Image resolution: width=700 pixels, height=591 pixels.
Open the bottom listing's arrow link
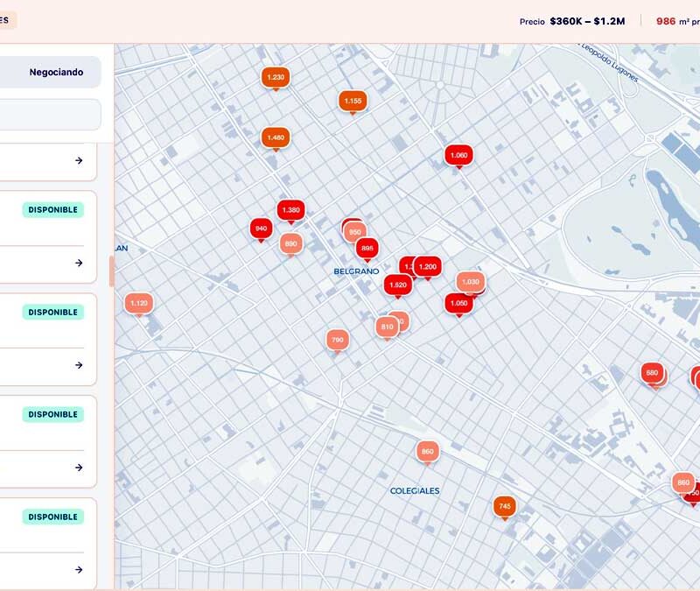click(x=79, y=570)
